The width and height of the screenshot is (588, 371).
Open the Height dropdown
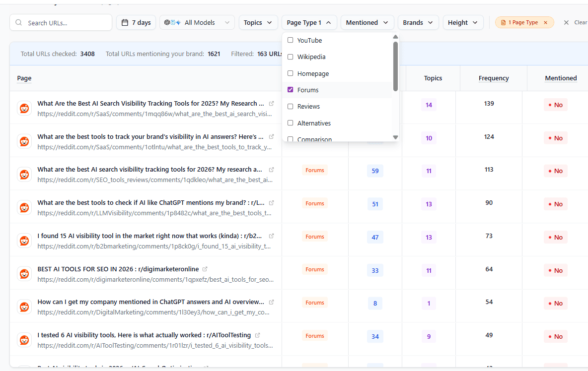(463, 22)
